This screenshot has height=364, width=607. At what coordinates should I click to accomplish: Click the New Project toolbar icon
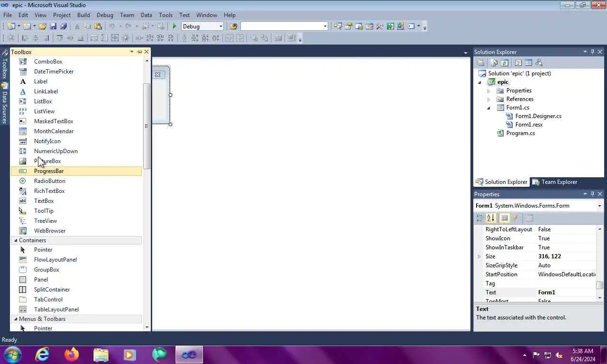[x=11, y=26]
